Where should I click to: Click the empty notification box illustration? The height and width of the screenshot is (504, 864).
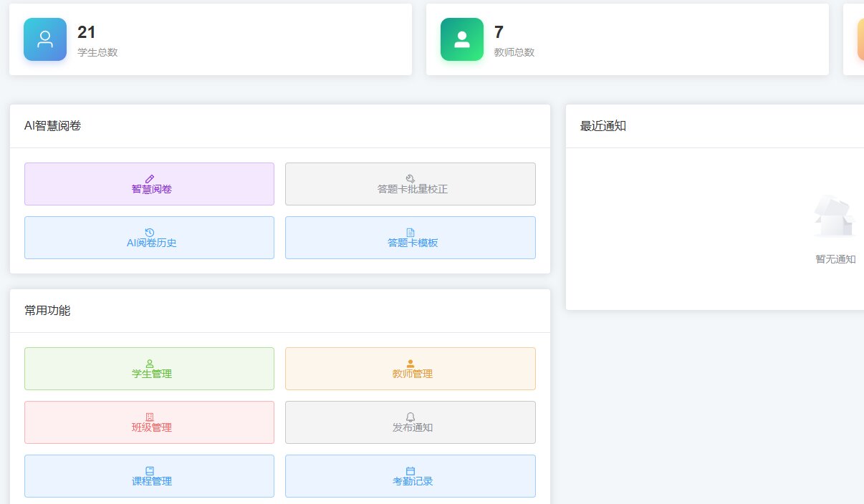point(835,216)
